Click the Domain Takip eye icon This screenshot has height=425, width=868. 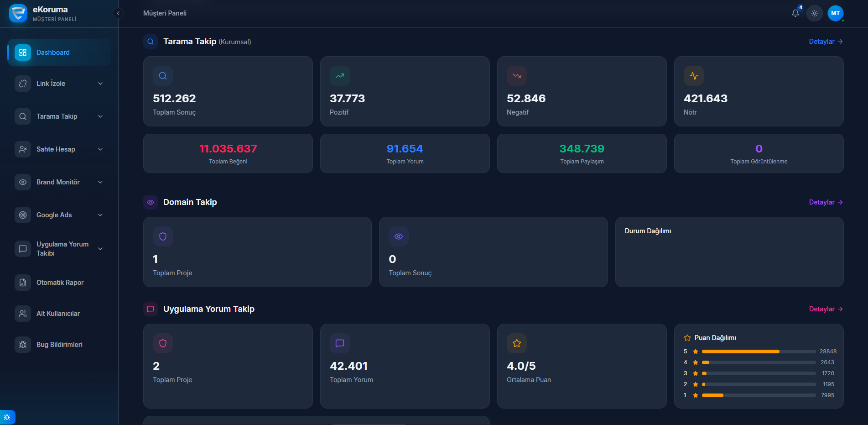point(151,202)
